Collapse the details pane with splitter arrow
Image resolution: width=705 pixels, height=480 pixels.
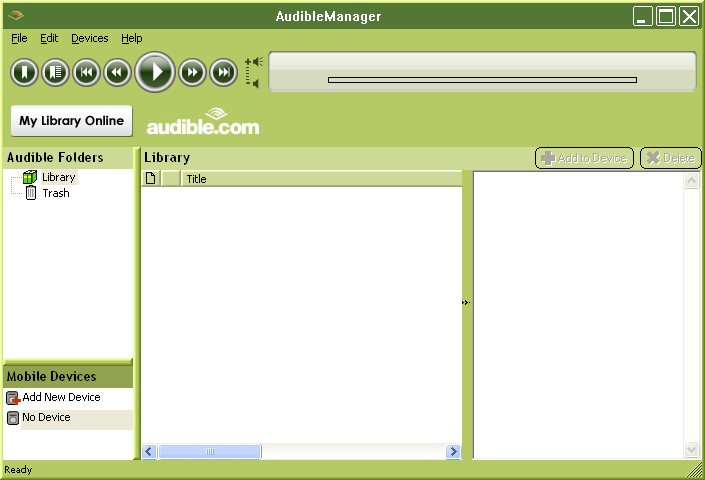click(x=466, y=302)
